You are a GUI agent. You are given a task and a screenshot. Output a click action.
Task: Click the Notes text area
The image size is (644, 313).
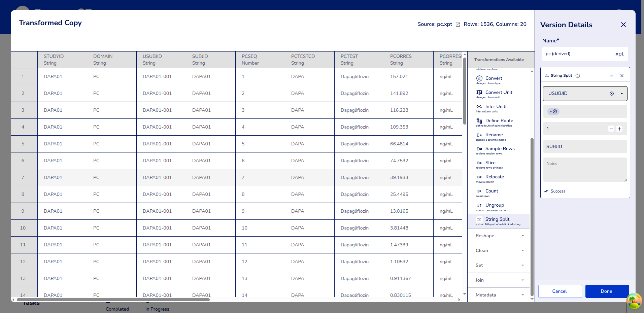point(585,170)
